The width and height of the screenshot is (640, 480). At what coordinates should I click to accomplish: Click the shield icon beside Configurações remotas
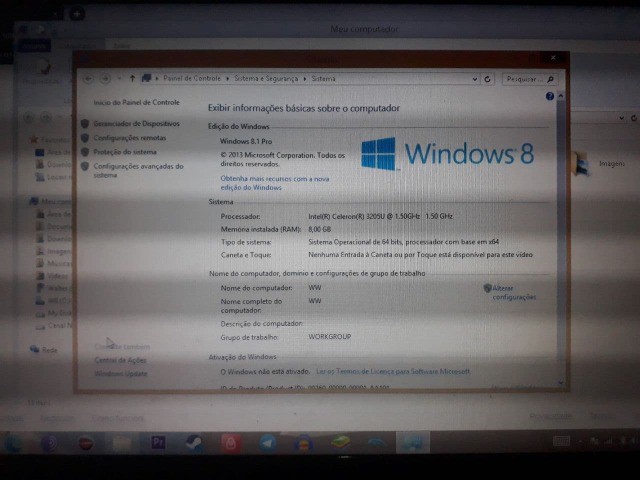tap(85, 138)
